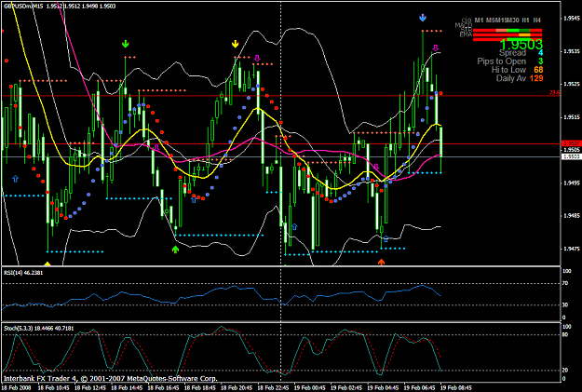
Task: Click the orange segment in middle signal bar
Action: [524, 34]
